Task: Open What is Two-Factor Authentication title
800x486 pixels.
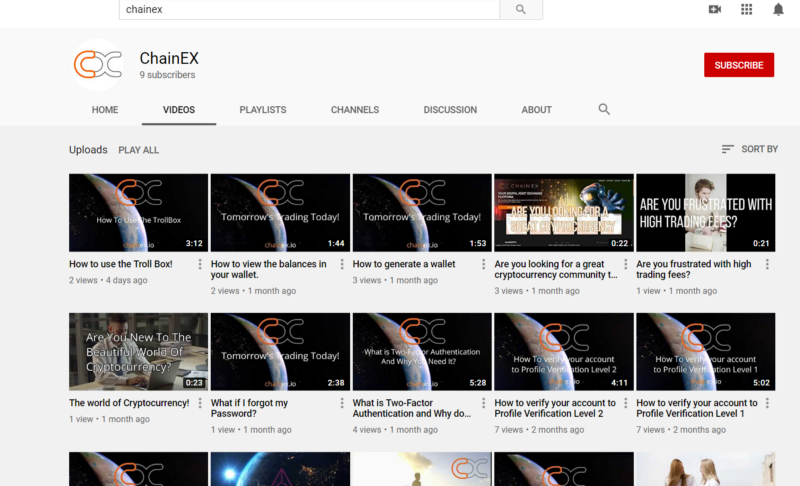Action: [411, 408]
